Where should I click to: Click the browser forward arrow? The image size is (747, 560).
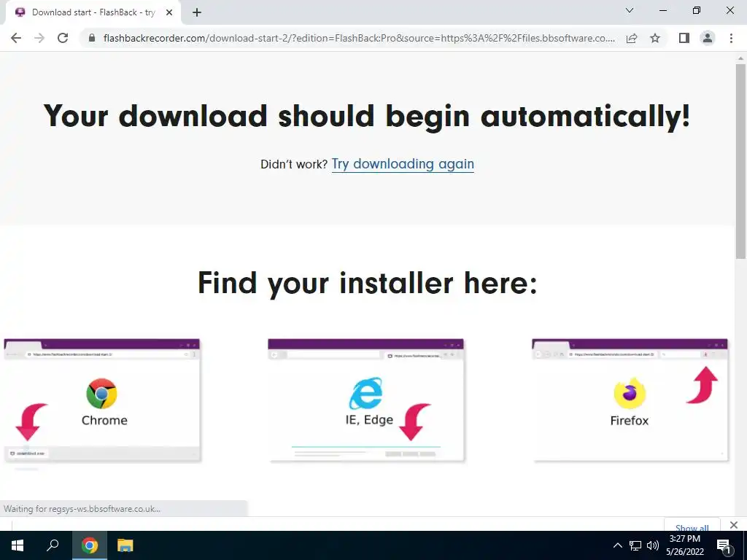pos(39,38)
